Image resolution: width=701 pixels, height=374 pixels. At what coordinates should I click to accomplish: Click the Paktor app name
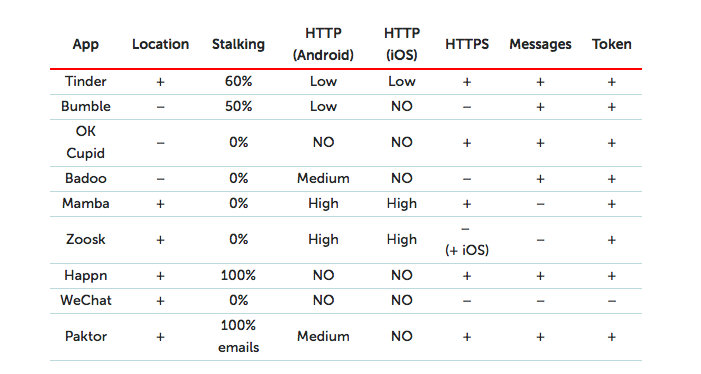[85, 336]
